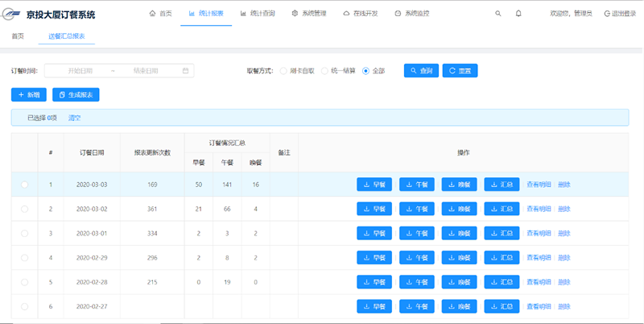Image resolution: width=644 pixels, height=324 pixels.
Task: Select the row radio for 2020-03-01
Action: [x=25, y=234]
